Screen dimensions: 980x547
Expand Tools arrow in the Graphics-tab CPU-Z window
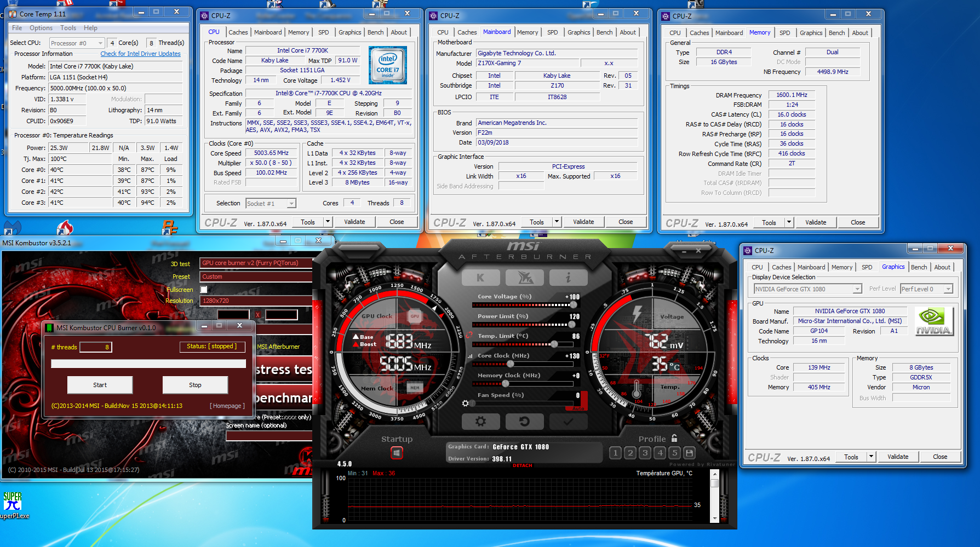871,457
